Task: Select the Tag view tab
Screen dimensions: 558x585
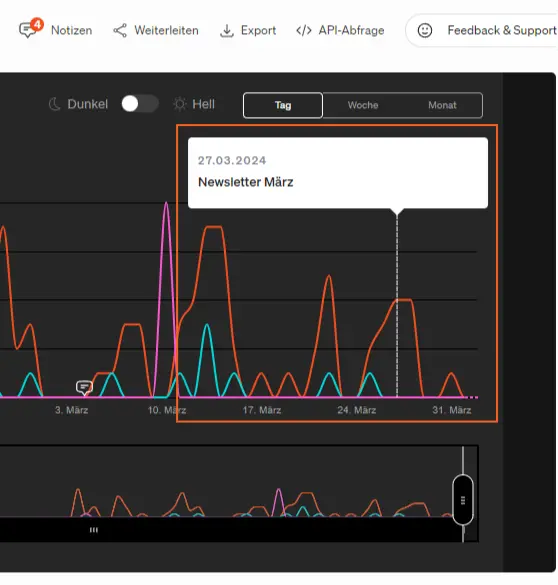Action: click(283, 105)
